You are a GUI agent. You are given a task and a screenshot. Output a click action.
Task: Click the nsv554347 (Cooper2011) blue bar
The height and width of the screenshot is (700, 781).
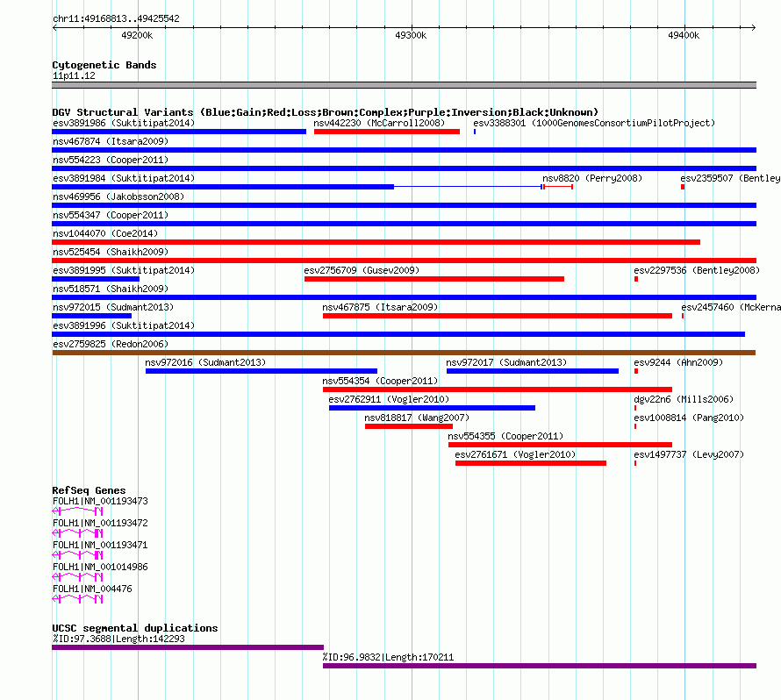pos(404,224)
